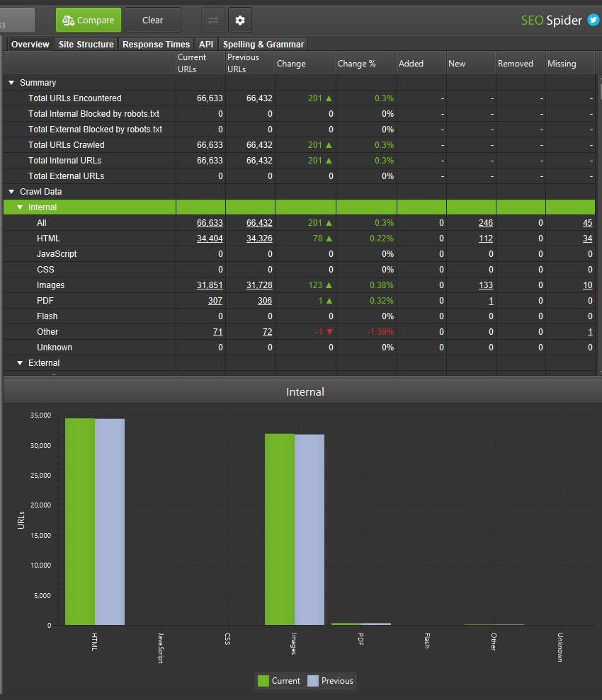Screen dimensions: 602x700
Task: Select the Other row
Action: 299,332
